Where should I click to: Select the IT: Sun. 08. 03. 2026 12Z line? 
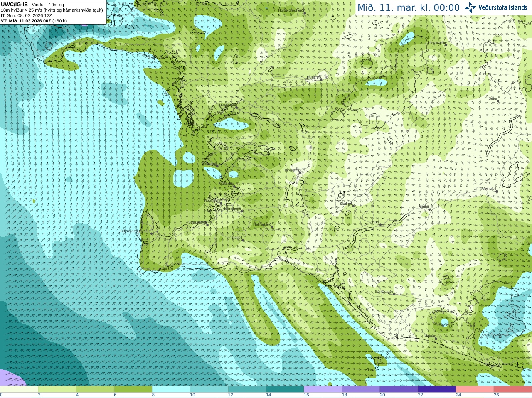[x=26, y=15]
